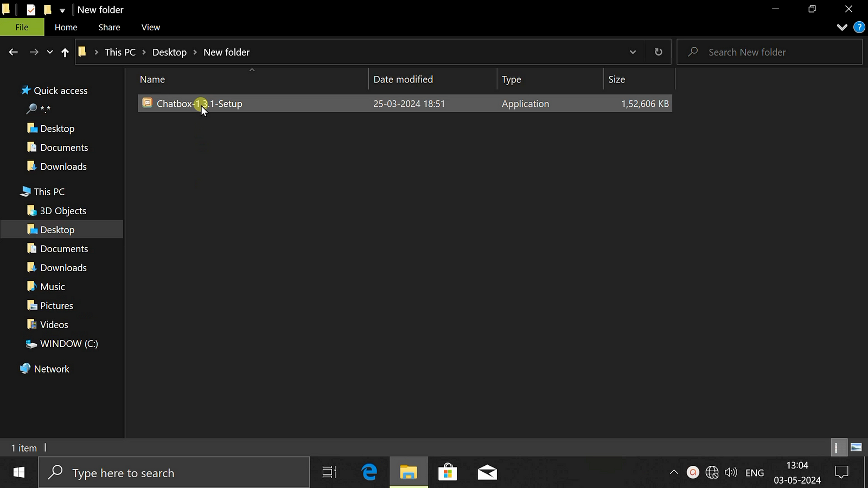Open WINDOW (C:) drive in sidebar
The image size is (868, 488).
[69, 344]
